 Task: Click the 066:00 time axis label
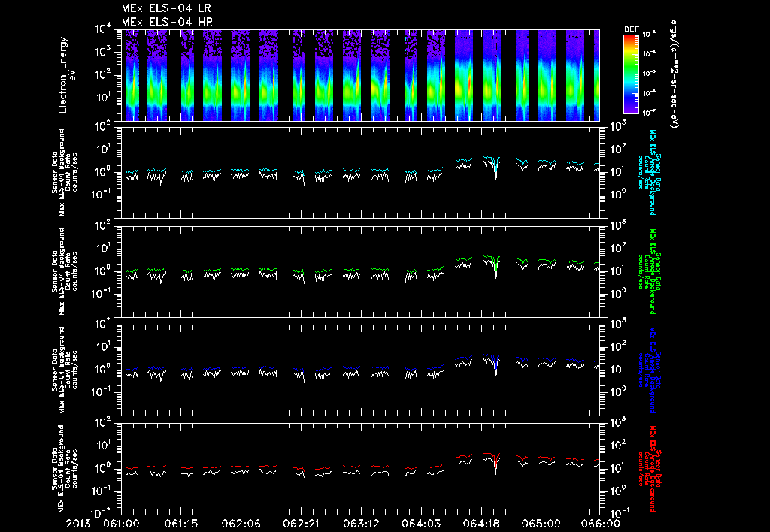600,524
